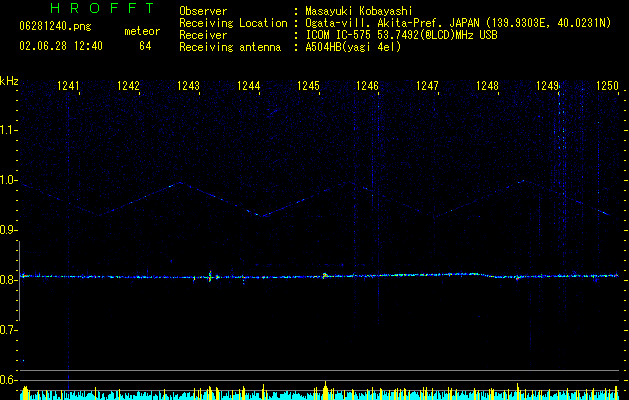Click the bright echo burst on the carrier after 1243
This screenshot has width=629, height=400.
click(210, 276)
